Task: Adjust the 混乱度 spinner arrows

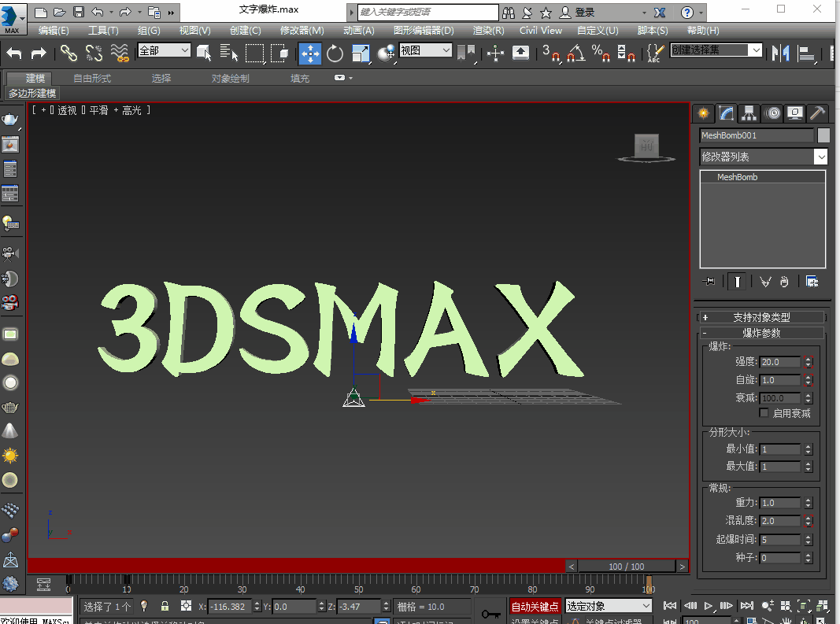Action: 809,521
